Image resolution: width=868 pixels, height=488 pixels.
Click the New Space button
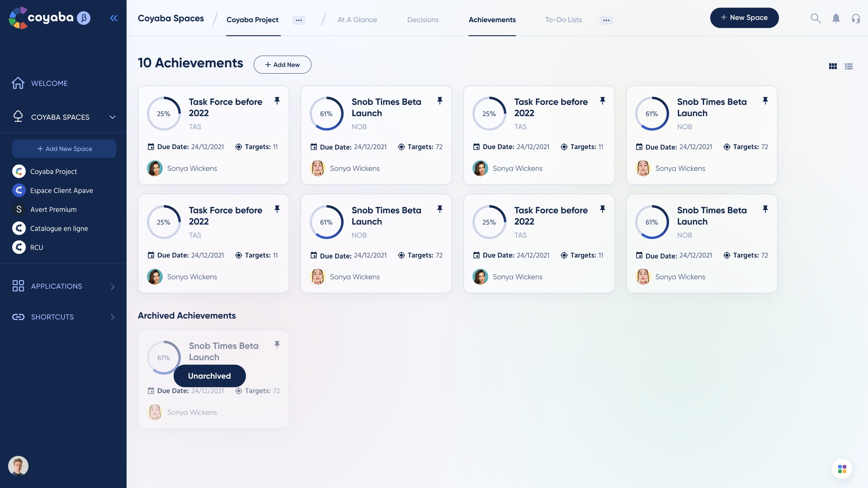click(x=744, y=17)
